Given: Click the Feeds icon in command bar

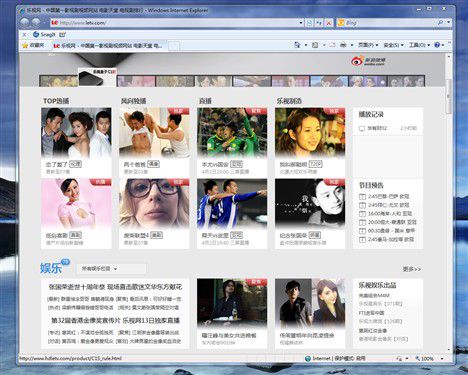Looking at the screenshot, I should pyautogui.click(x=315, y=45).
